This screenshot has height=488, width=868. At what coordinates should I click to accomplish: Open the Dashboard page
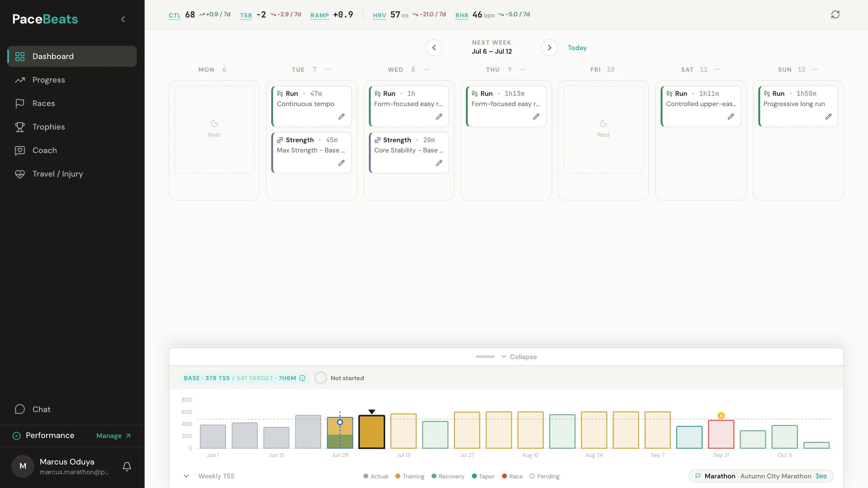pyautogui.click(x=72, y=56)
